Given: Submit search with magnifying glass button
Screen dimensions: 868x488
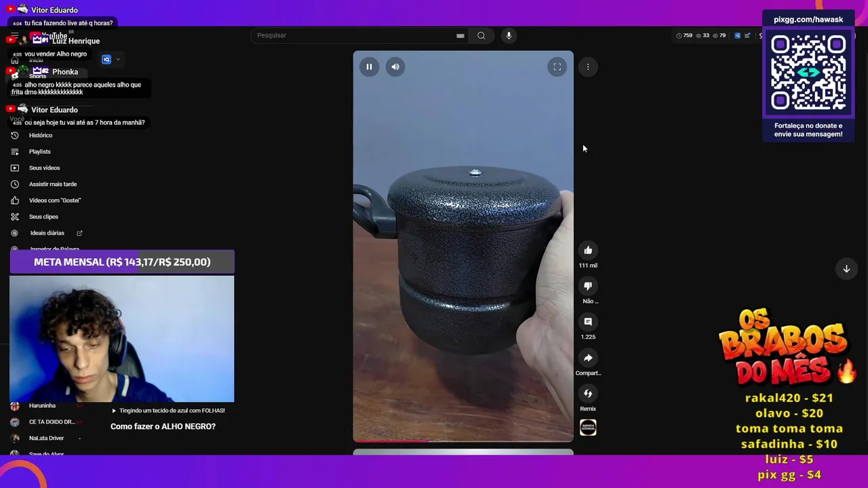Looking at the screenshot, I should pos(481,35).
